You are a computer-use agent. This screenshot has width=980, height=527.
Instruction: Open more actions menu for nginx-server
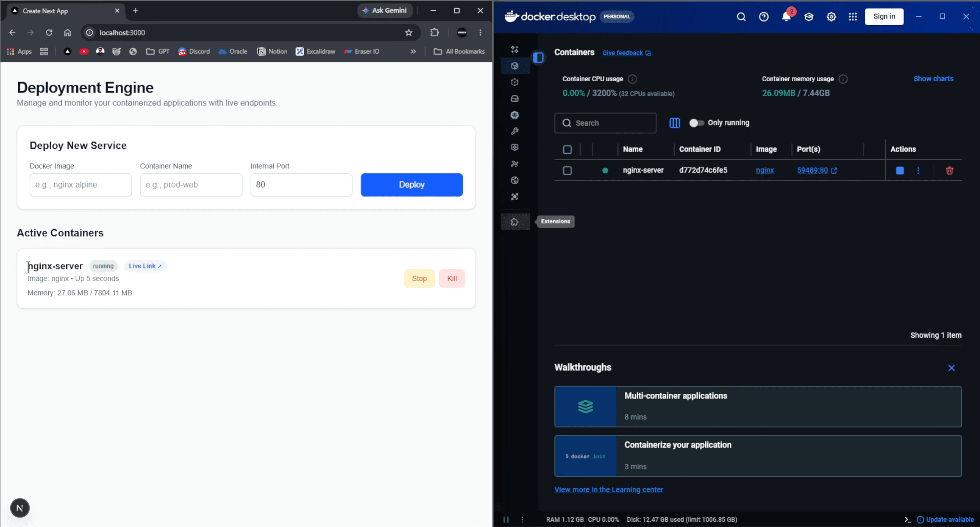[x=918, y=171]
